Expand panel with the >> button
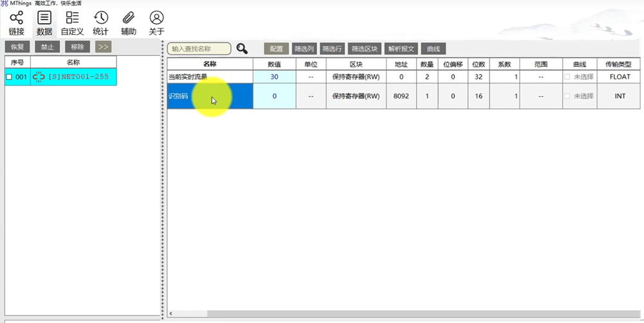 tap(103, 47)
